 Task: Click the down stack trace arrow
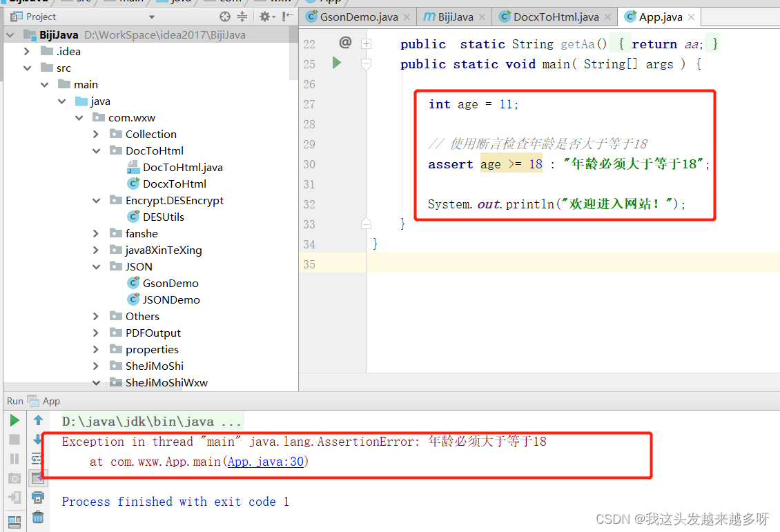[x=37, y=439]
